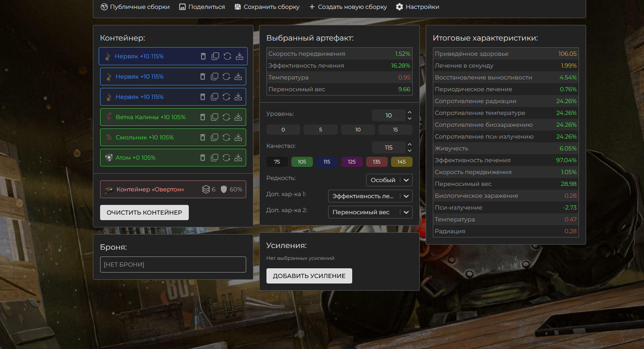
Task: Increase the Уровень value with up arrow
Action: point(410,112)
